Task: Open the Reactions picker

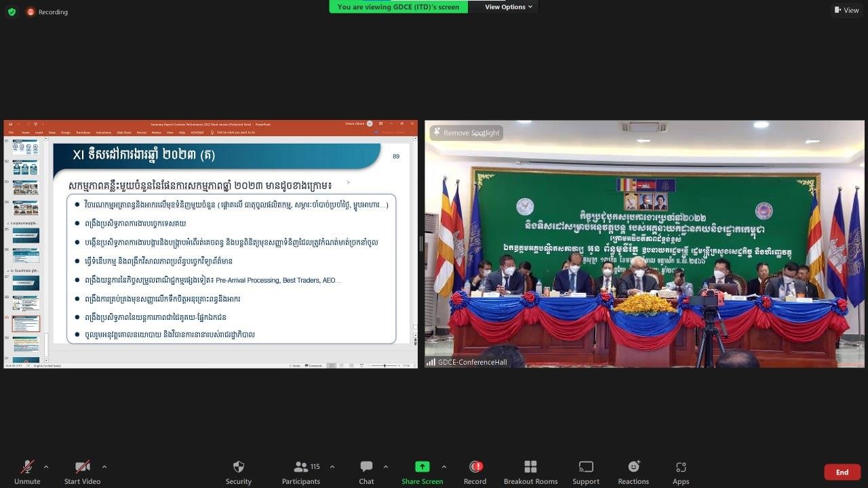Action: pos(633,472)
